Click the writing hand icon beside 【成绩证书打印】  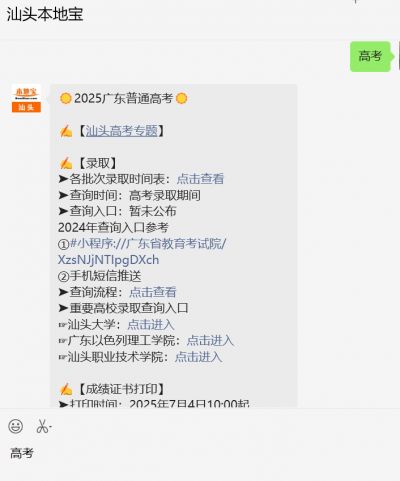66,389
